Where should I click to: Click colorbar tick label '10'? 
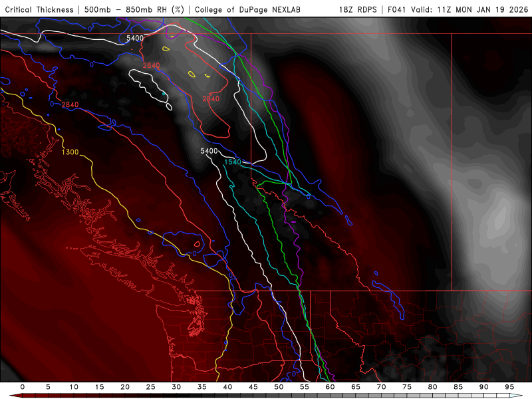pos(74,387)
